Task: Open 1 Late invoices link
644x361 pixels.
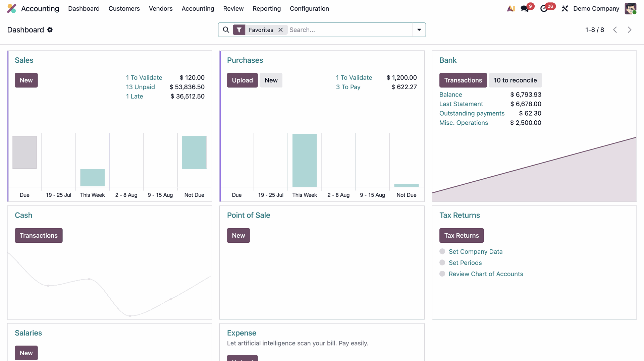Action: (135, 96)
